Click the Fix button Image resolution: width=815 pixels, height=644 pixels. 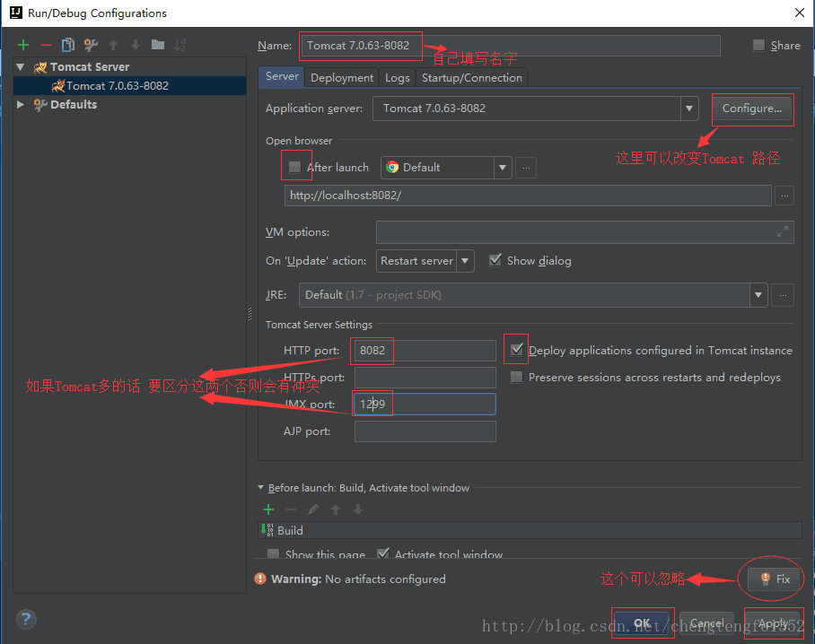[x=774, y=579]
